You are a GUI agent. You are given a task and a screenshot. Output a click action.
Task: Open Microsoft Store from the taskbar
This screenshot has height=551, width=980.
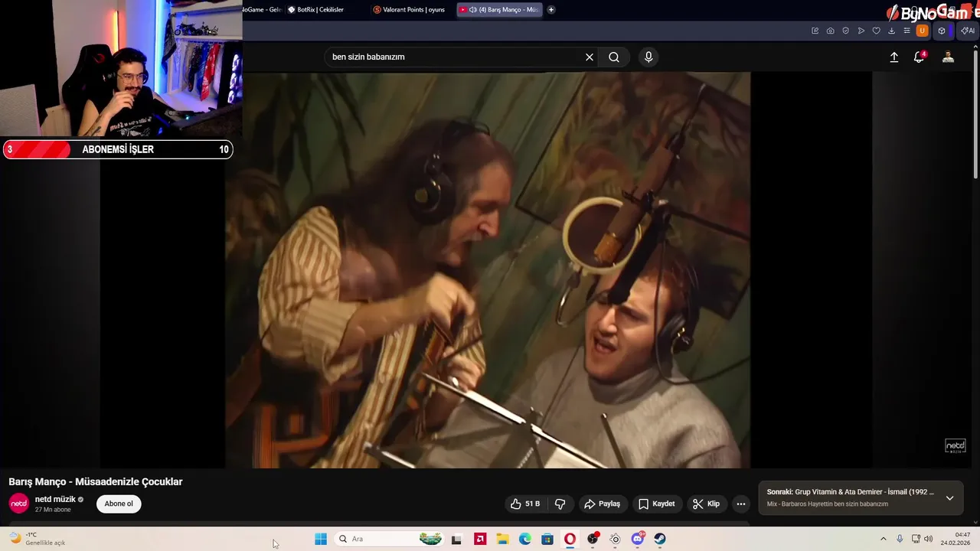[547, 539]
